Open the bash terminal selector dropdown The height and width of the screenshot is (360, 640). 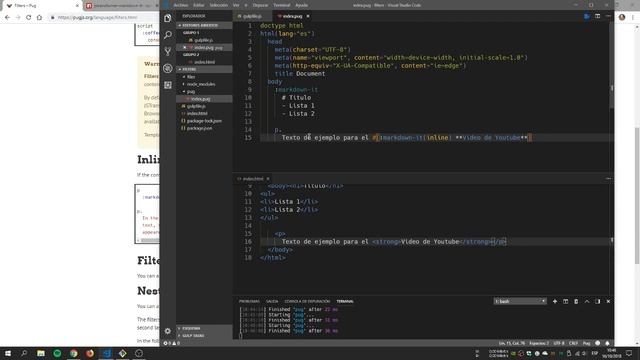520,301
